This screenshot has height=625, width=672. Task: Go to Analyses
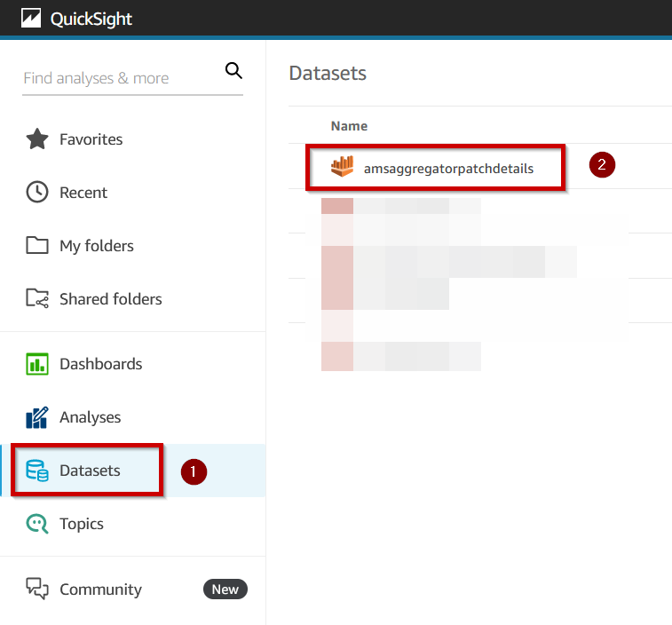click(x=90, y=417)
